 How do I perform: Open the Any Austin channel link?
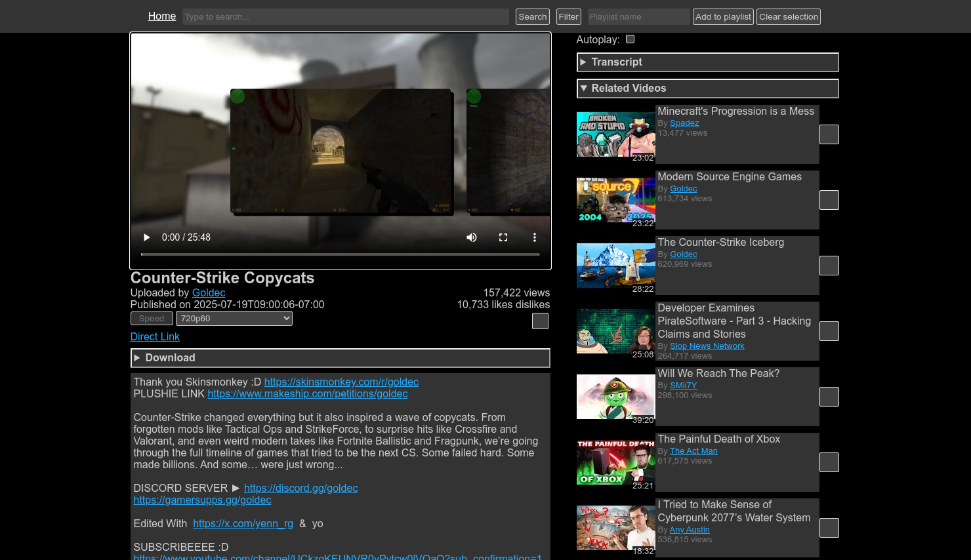(690, 530)
